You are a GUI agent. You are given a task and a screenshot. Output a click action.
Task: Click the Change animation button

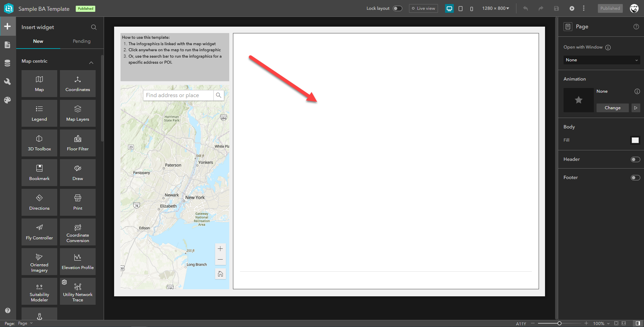612,108
